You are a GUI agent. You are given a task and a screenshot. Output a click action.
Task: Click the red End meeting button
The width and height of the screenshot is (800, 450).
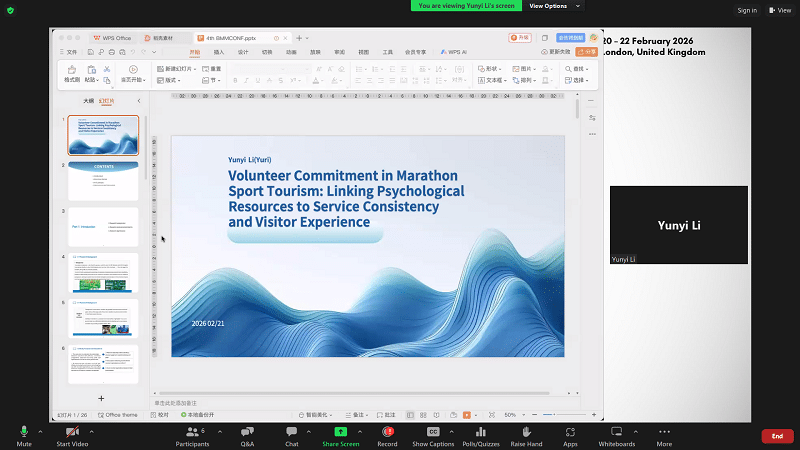click(x=777, y=436)
